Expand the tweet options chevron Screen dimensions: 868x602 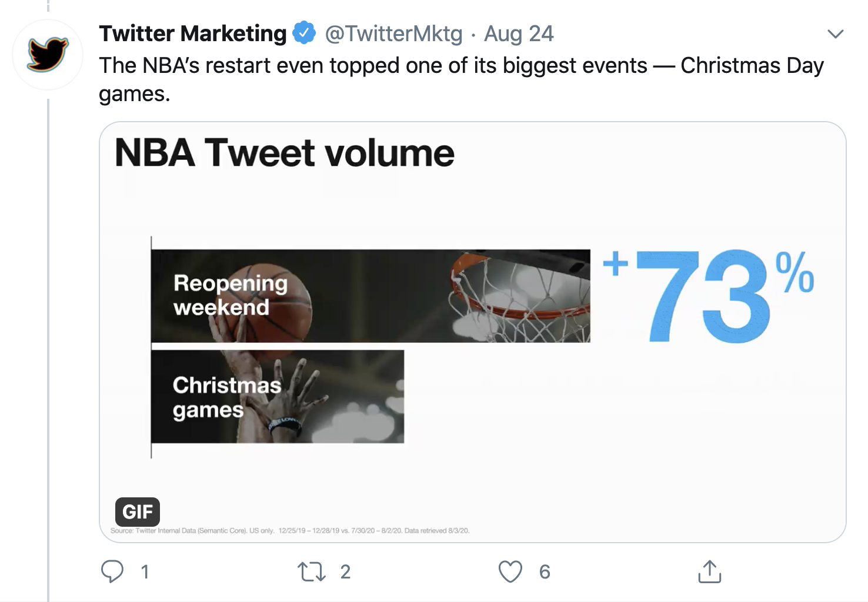click(835, 34)
